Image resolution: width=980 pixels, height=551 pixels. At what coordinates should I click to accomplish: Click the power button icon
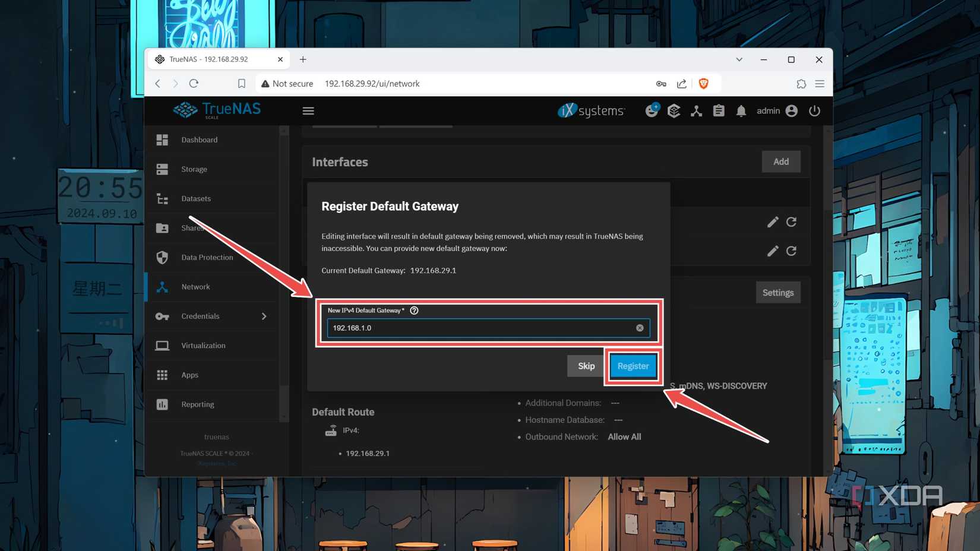coord(814,110)
